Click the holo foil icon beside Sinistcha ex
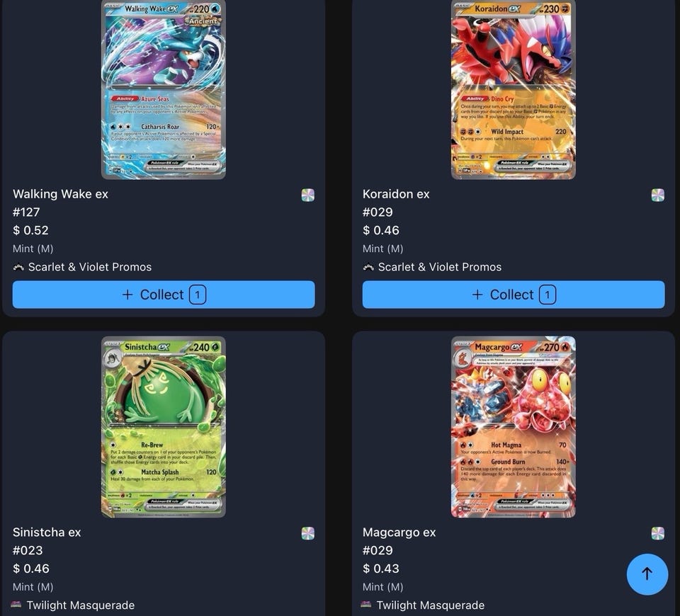This screenshot has height=616, width=680. [308, 533]
